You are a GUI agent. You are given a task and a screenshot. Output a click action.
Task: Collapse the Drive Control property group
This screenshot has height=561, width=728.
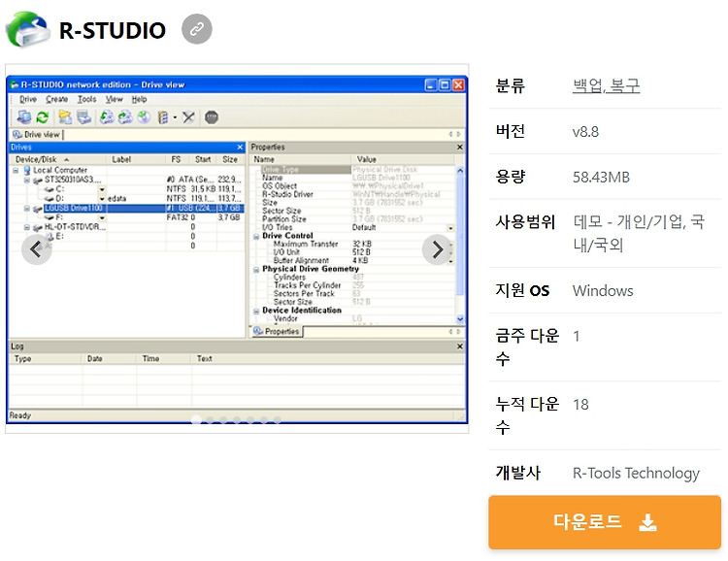click(x=256, y=237)
